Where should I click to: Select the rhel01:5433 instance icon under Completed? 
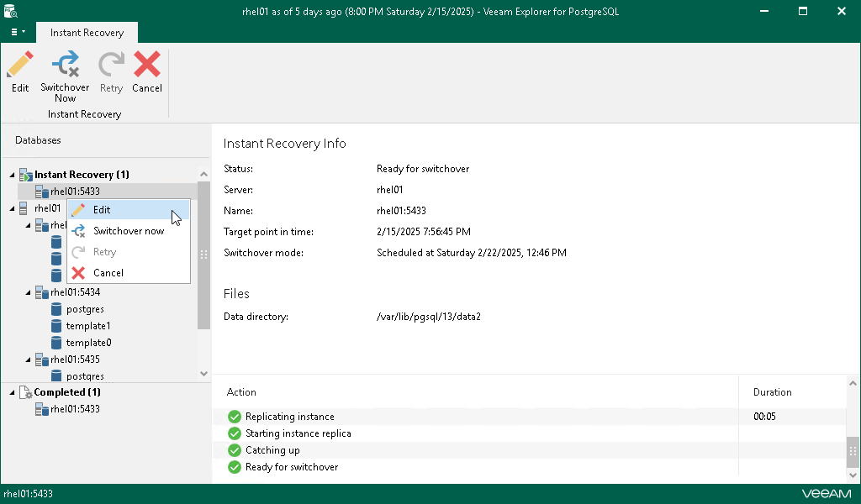(42, 409)
